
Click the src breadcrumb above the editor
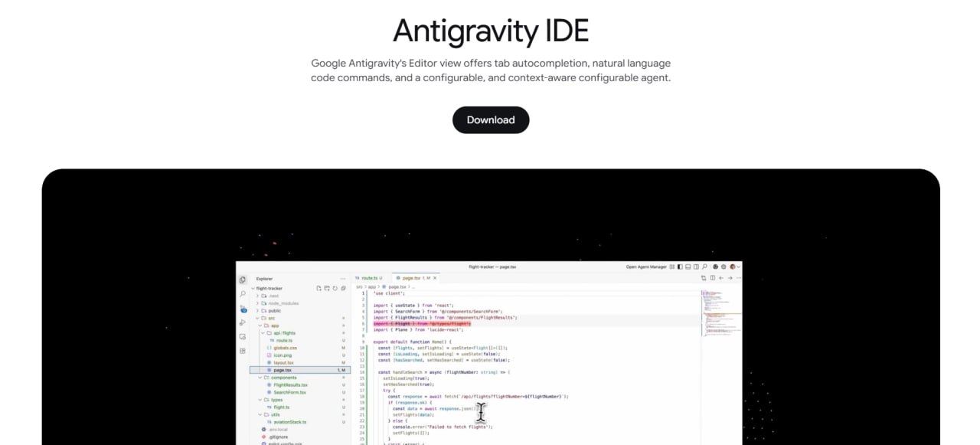(x=359, y=287)
